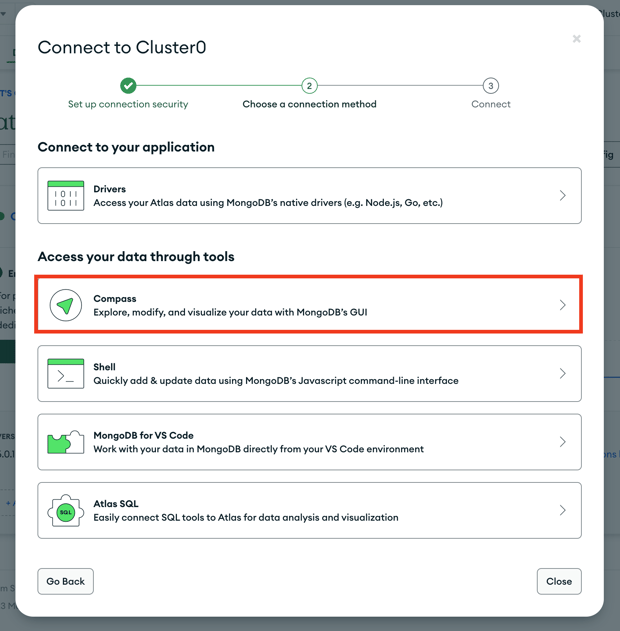This screenshot has width=620, height=631.
Task: Click the Compass arrow icon
Action: [x=66, y=305]
